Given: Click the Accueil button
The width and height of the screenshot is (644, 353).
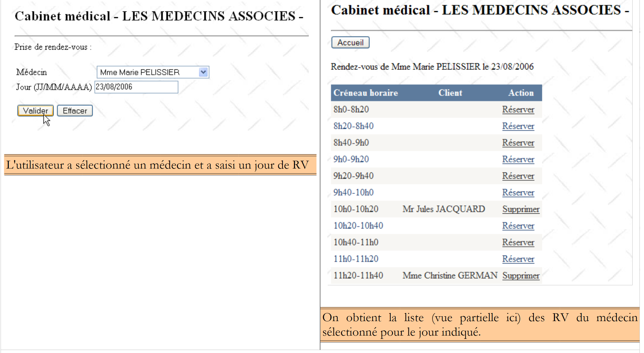Looking at the screenshot, I should click(350, 43).
